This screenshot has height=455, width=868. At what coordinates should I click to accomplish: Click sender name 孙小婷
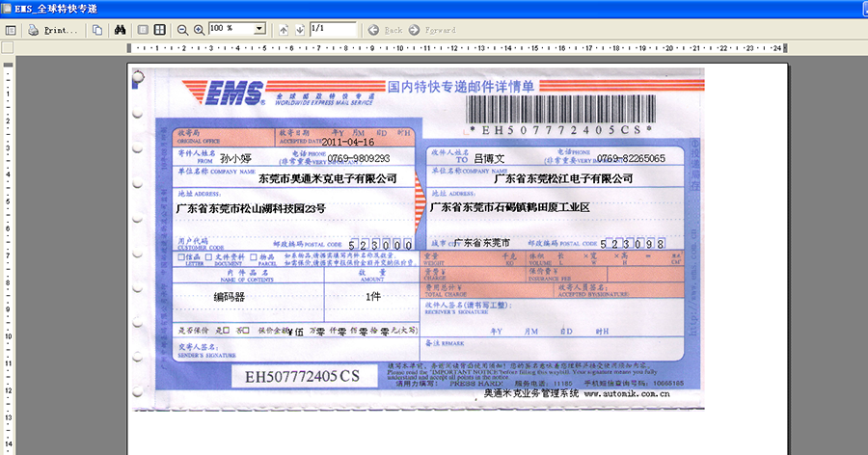click(236, 158)
